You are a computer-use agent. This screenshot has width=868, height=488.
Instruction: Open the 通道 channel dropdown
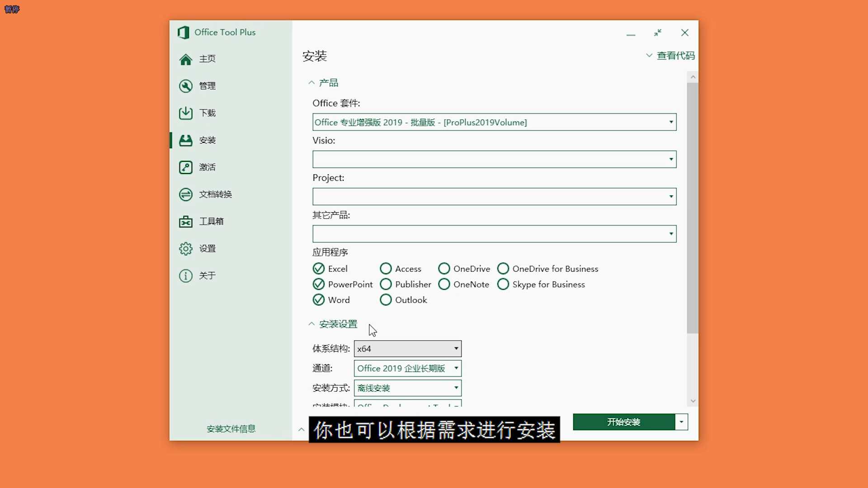point(408,368)
